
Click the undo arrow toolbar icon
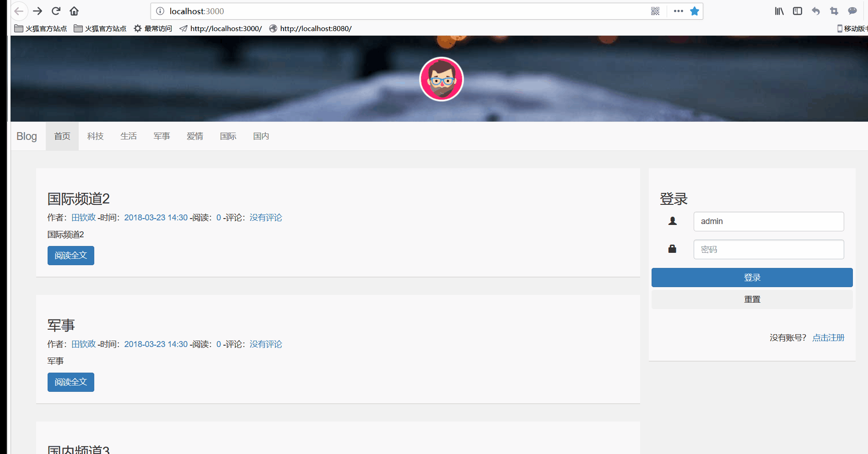816,11
